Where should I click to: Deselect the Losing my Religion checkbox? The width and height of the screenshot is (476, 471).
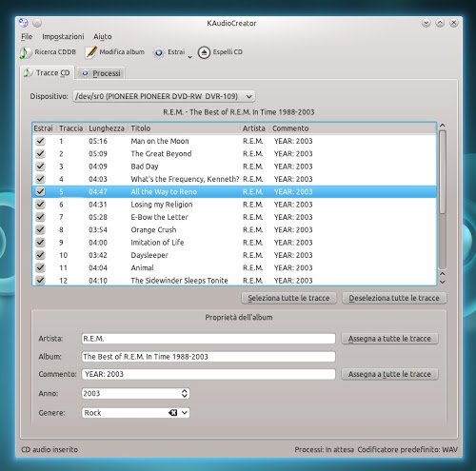(40, 205)
